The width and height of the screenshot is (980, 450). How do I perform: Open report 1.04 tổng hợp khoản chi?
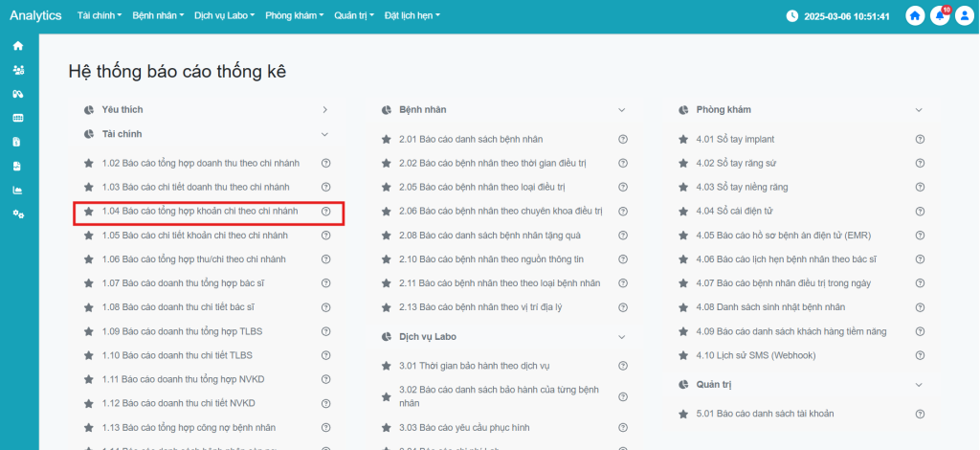(207, 211)
